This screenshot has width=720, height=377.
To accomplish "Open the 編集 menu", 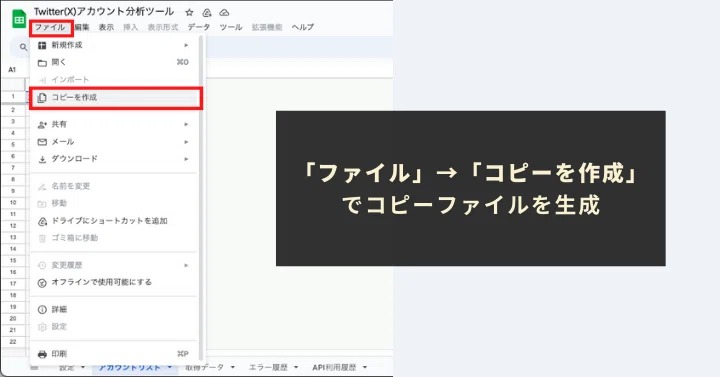I will [x=82, y=28].
